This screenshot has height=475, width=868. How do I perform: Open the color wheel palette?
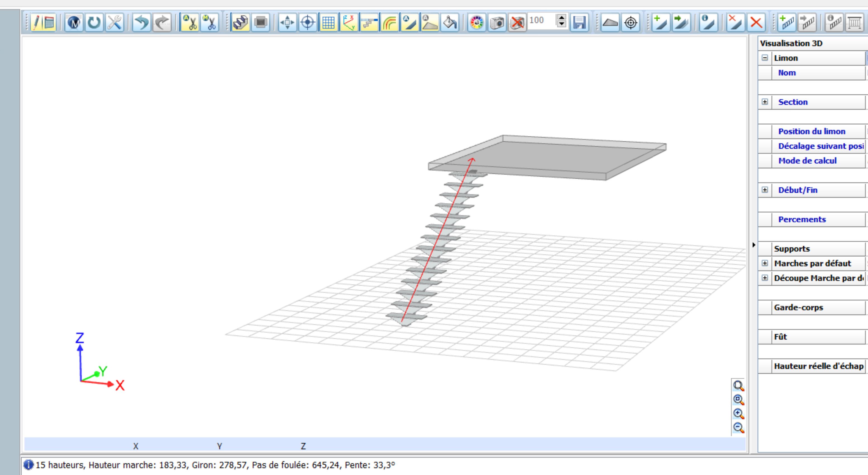pyautogui.click(x=477, y=23)
